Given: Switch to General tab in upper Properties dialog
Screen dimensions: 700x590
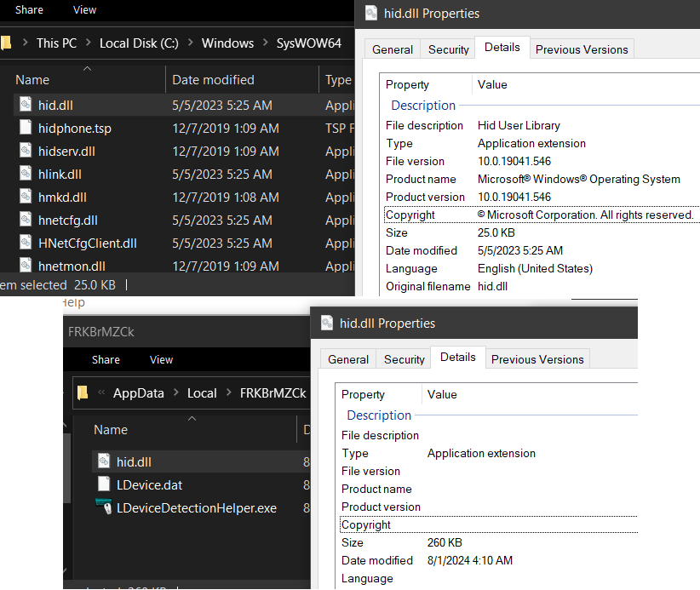Looking at the screenshot, I should [x=393, y=49].
